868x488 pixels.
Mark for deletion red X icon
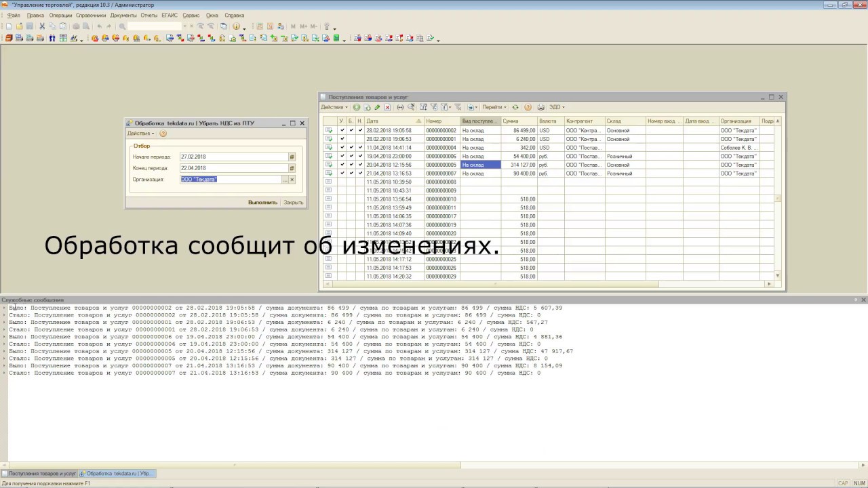pyautogui.click(x=387, y=107)
